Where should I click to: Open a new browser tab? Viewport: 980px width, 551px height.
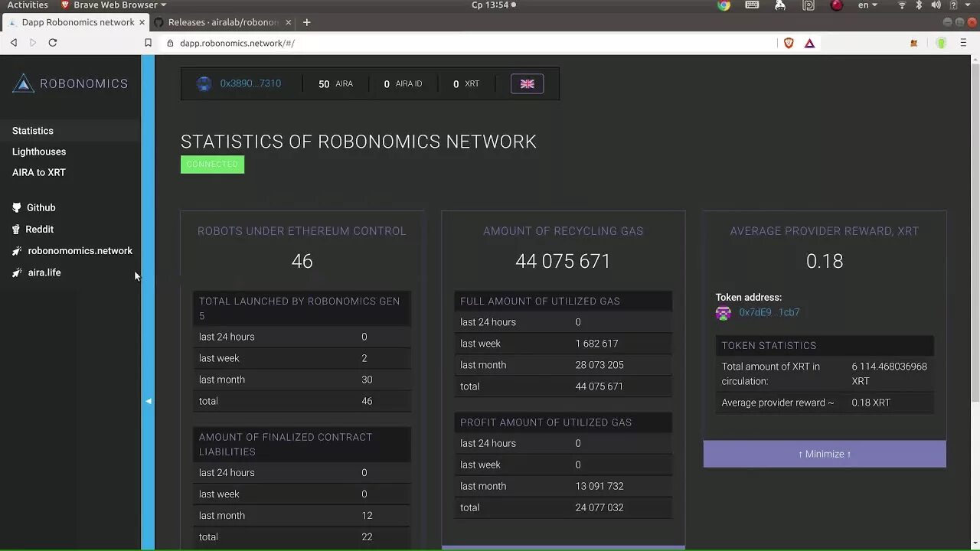(307, 22)
